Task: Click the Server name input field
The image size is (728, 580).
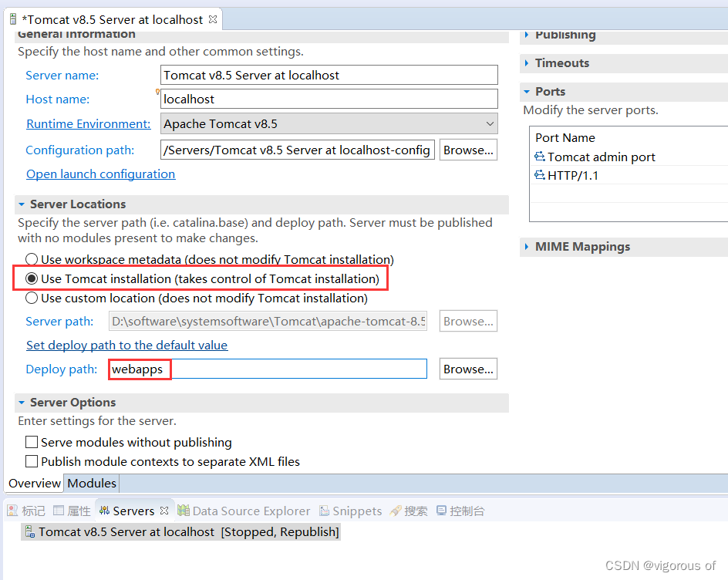Action: (x=329, y=76)
